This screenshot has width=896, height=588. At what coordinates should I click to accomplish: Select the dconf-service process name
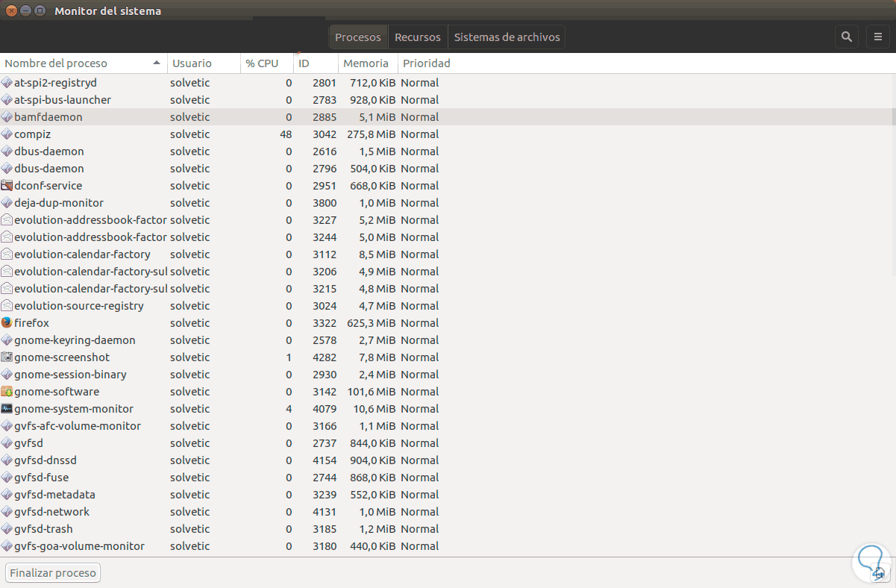[x=48, y=186]
